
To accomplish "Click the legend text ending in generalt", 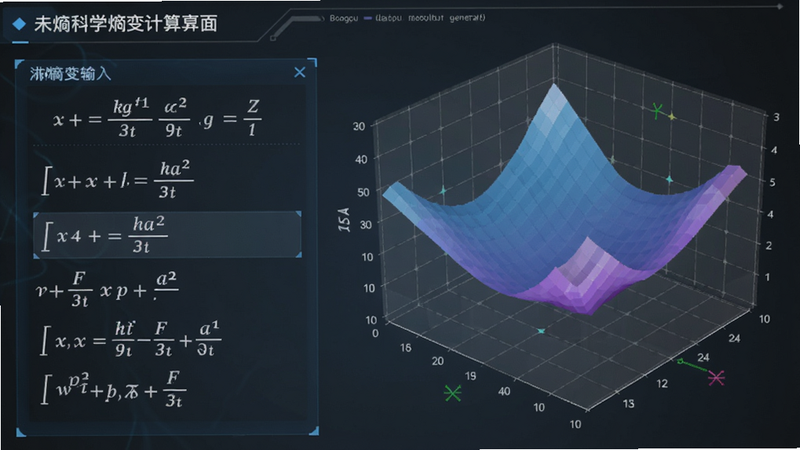I will pyautogui.click(x=430, y=18).
